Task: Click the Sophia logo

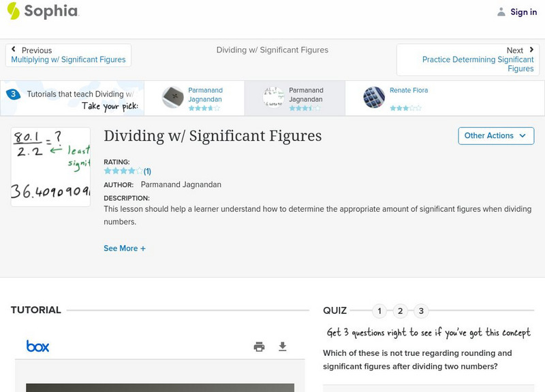Action: pyautogui.click(x=41, y=12)
